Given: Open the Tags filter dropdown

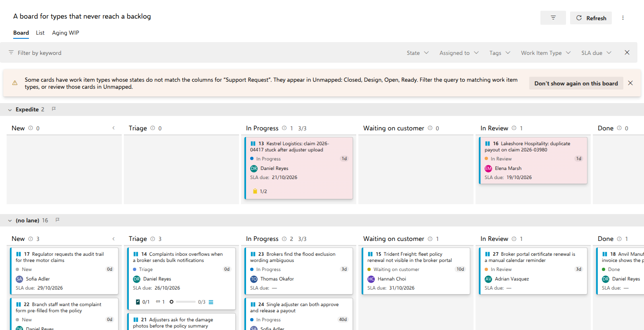Looking at the screenshot, I should (x=500, y=53).
